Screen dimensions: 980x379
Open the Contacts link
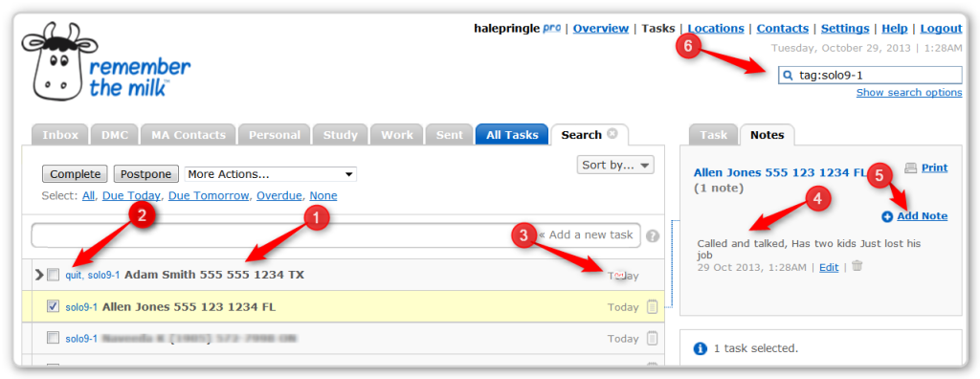tap(783, 28)
